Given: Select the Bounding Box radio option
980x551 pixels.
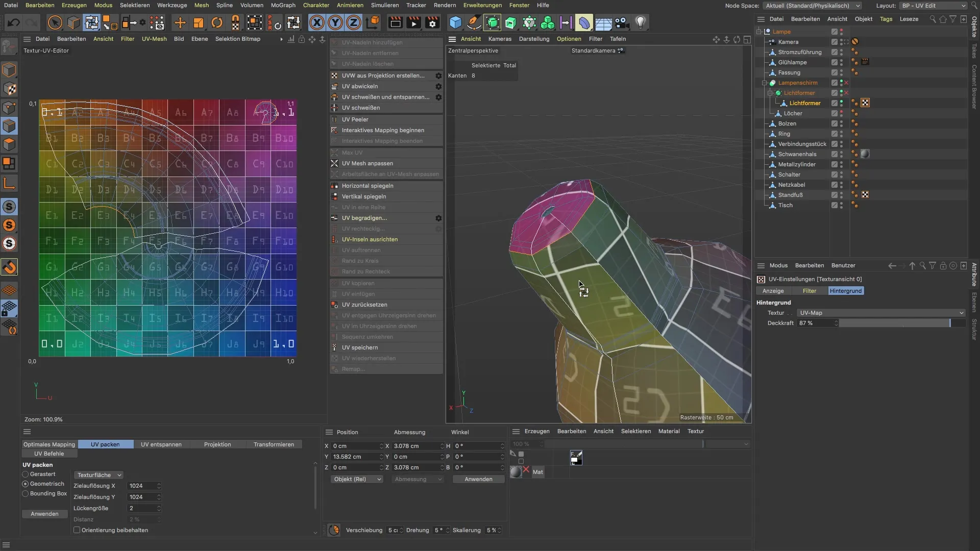Looking at the screenshot, I should (26, 493).
